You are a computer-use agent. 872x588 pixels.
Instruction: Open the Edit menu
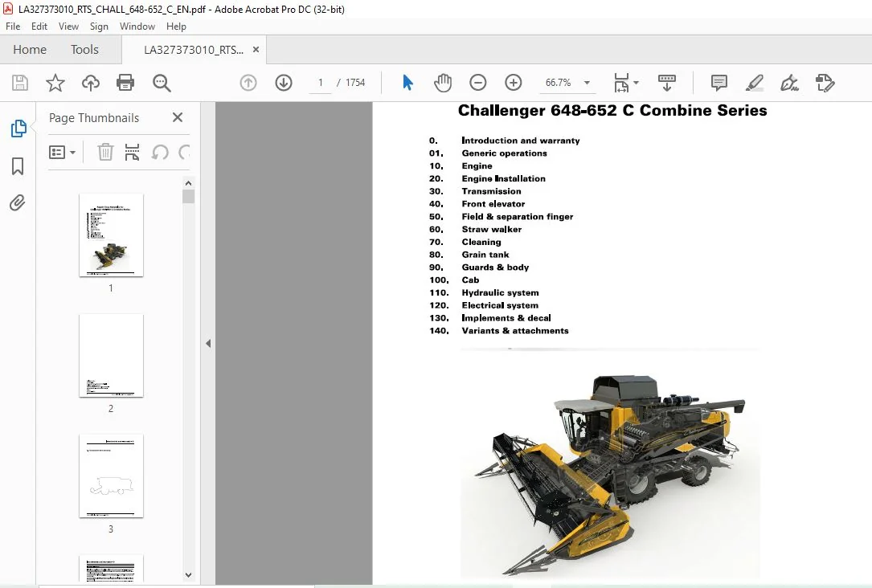point(39,27)
